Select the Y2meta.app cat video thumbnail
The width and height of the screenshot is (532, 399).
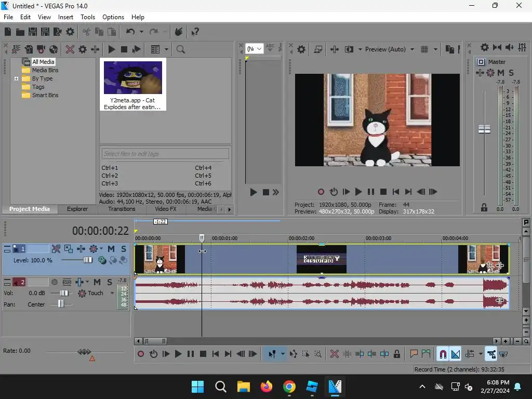point(133,84)
